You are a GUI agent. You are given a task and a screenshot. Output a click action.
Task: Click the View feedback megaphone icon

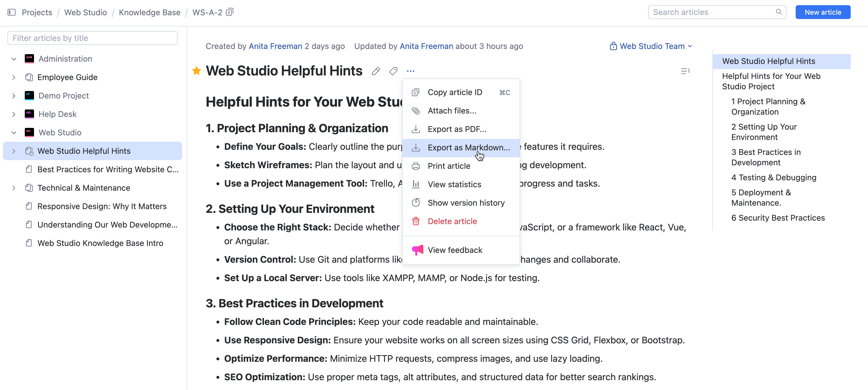417,250
